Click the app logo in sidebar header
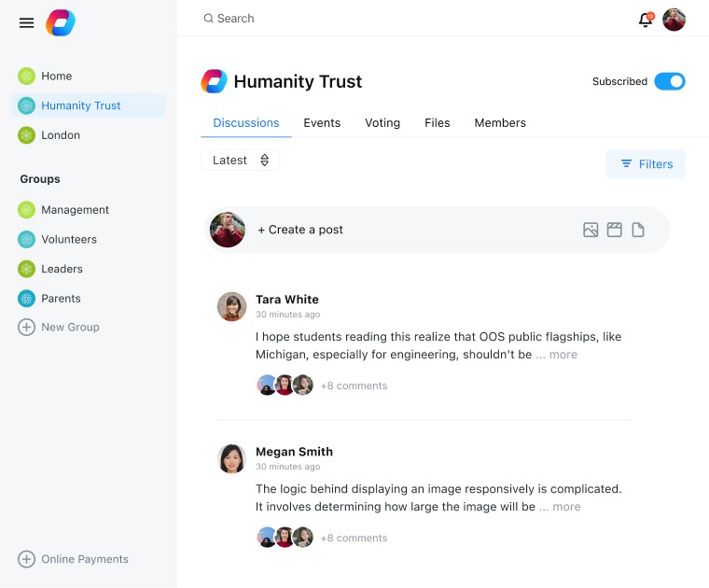The width and height of the screenshot is (709, 588). tap(61, 22)
